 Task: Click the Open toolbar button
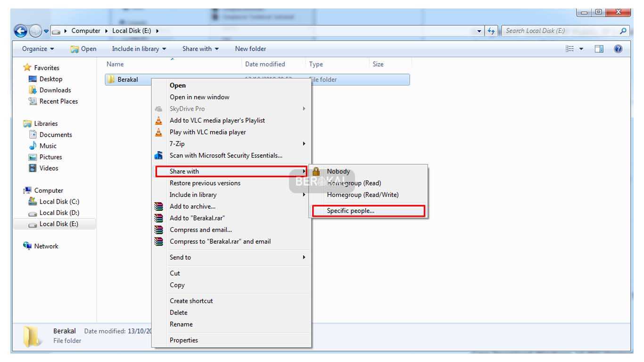[83, 49]
